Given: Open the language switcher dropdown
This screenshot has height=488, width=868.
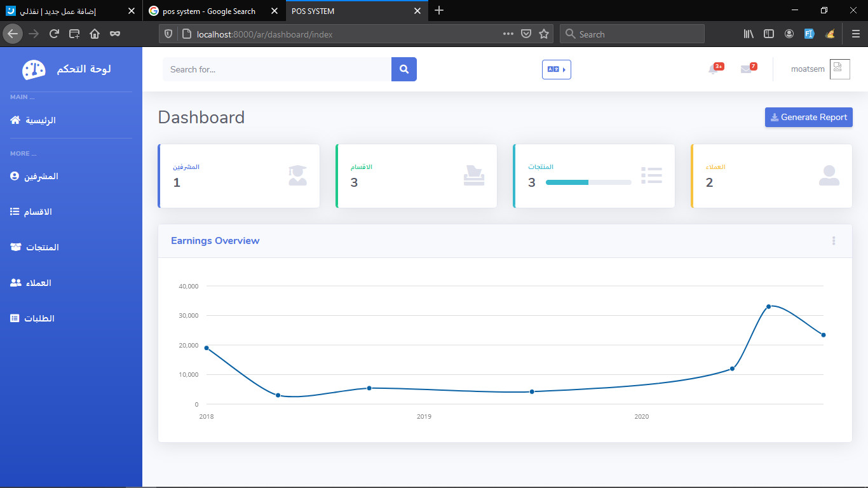Looking at the screenshot, I should point(557,69).
